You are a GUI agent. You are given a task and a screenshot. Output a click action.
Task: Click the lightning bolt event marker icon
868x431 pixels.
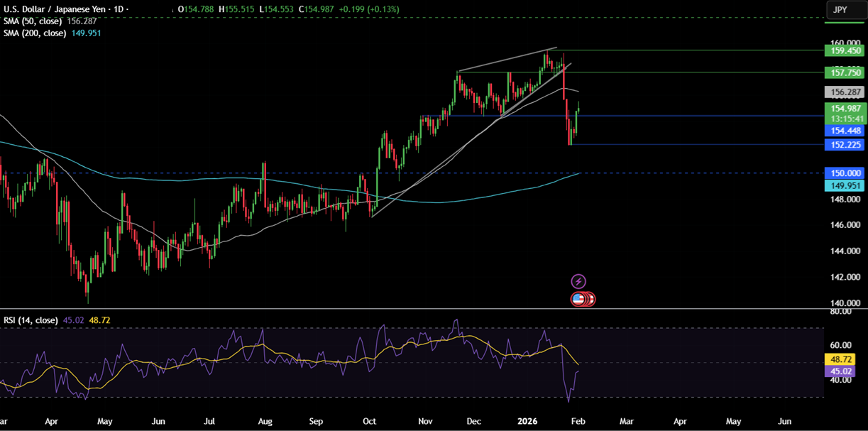pyautogui.click(x=578, y=280)
